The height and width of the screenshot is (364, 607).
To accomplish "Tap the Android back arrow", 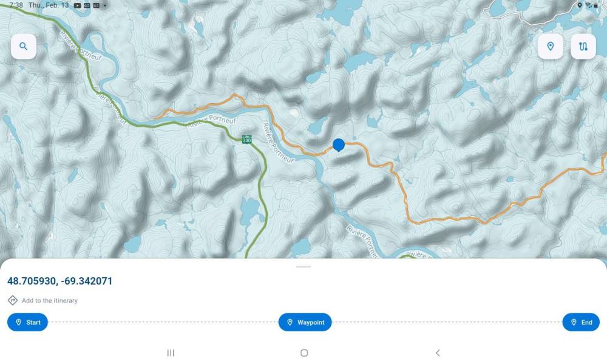I will (x=438, y=353).
